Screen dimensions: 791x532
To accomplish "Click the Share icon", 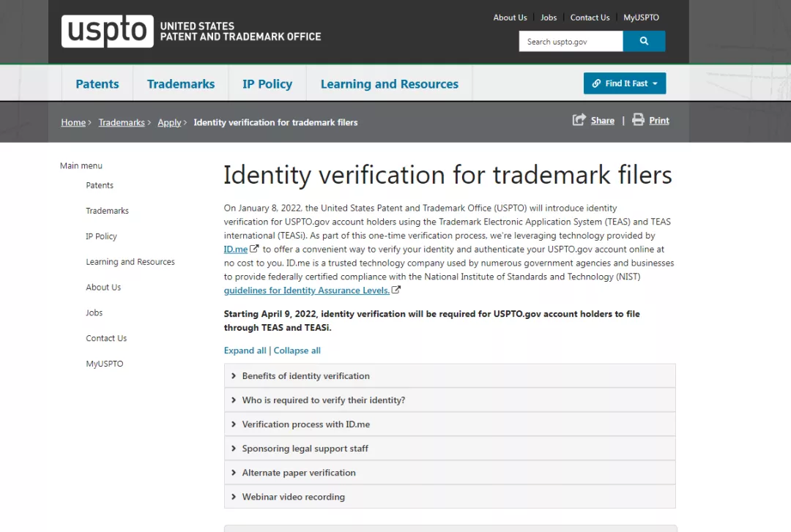I will pyautogui.click(x=579, y=120).
